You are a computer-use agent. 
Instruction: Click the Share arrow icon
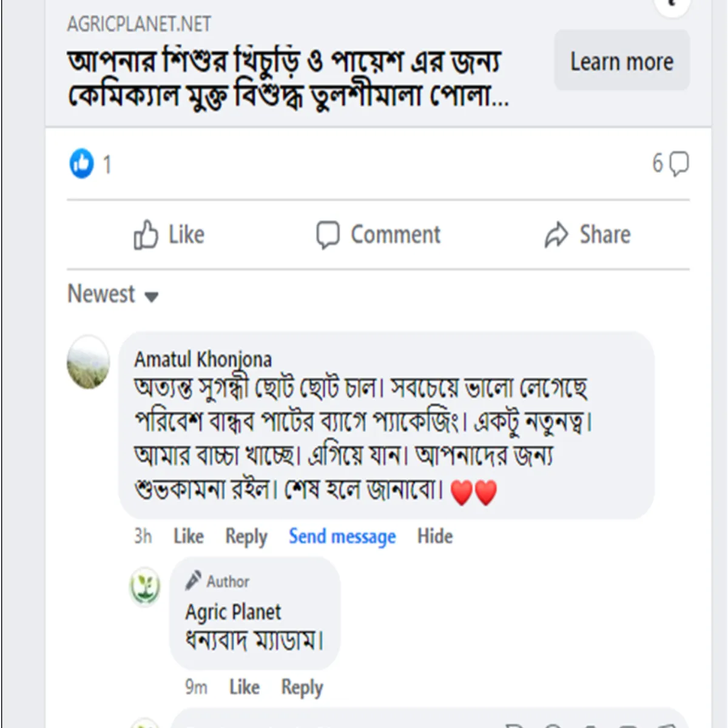pos(556,234)
